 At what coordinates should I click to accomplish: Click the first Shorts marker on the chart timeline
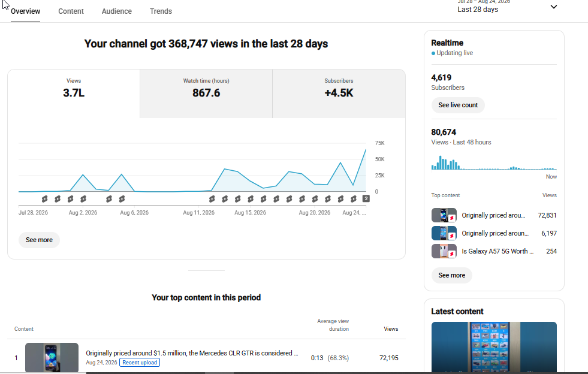pos(44,199)
